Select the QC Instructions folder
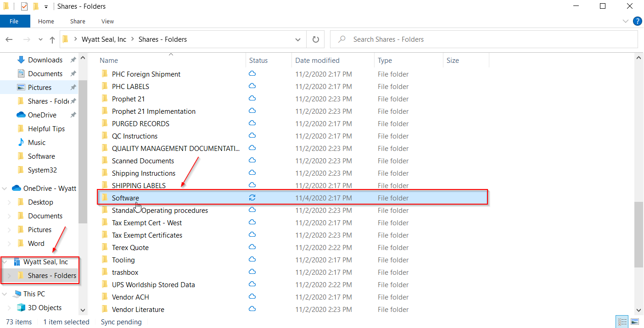Viewport: 644px width, 328px height. coord(134,136)
